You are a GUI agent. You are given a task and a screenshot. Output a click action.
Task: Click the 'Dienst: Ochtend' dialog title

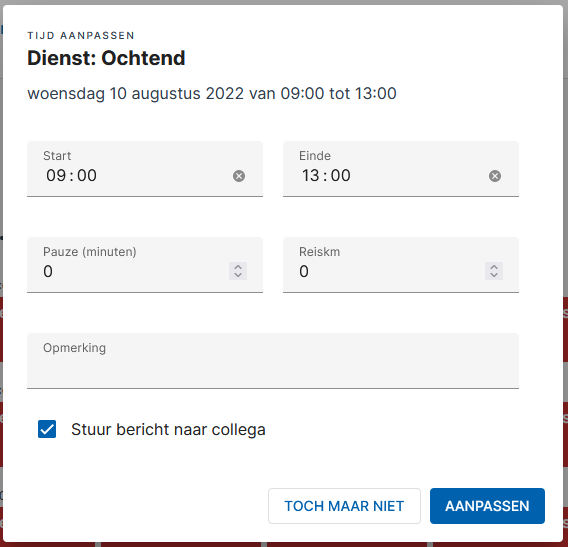[x=106, y=58]
